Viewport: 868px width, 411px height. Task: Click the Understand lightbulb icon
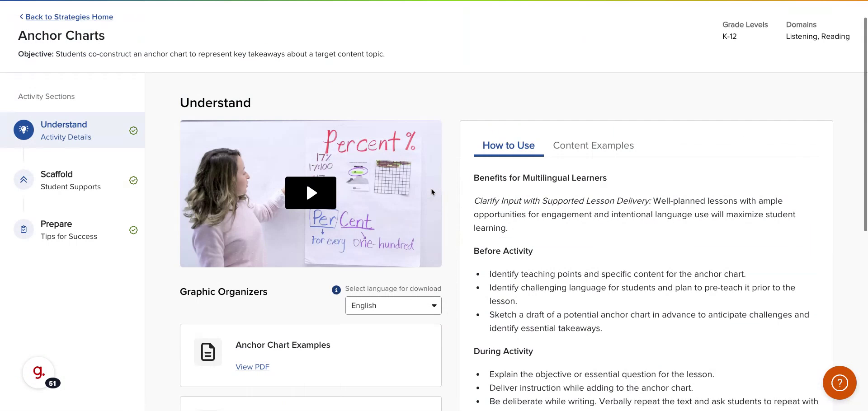pyautogui.click(x=24, y=130)
